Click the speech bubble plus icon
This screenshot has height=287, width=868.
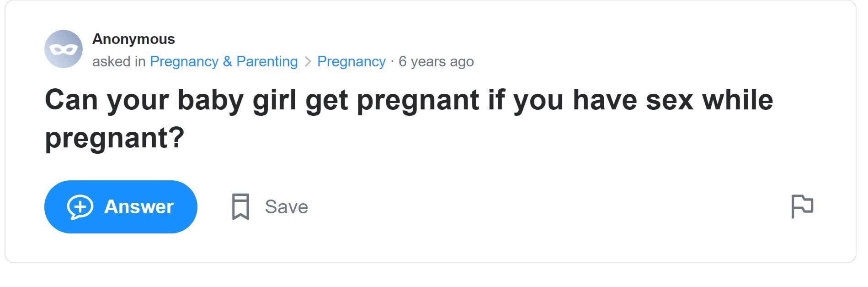[80, 207]
